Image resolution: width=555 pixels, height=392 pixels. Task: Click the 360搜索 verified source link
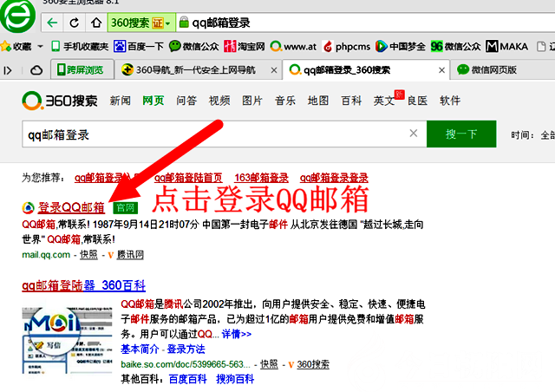tap(313, 364)
